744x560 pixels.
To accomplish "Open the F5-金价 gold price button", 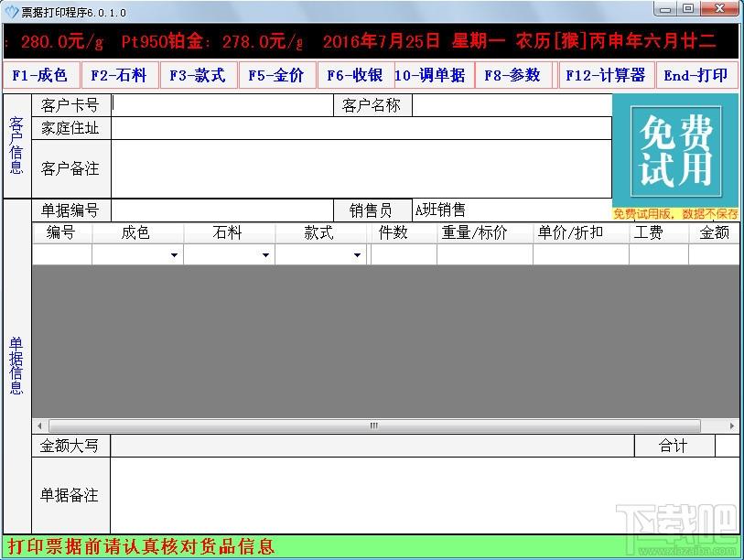I will coord(277,75).
